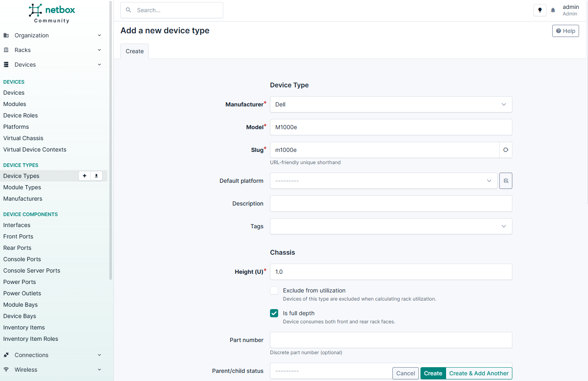
Task: Open Manufacturers in the sidebar
Action: pyautogui.click(x=23, y=199)
